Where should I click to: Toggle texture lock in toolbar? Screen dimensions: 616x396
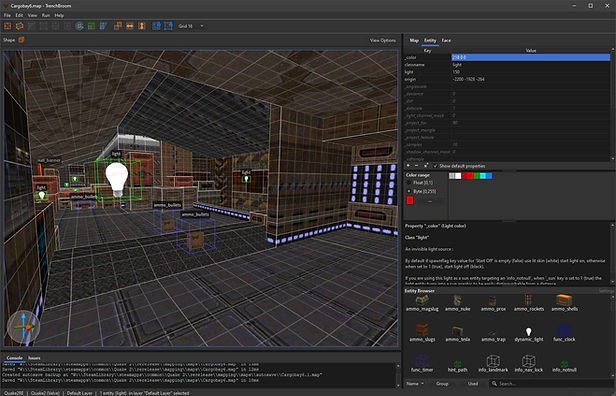click(156, 26)
